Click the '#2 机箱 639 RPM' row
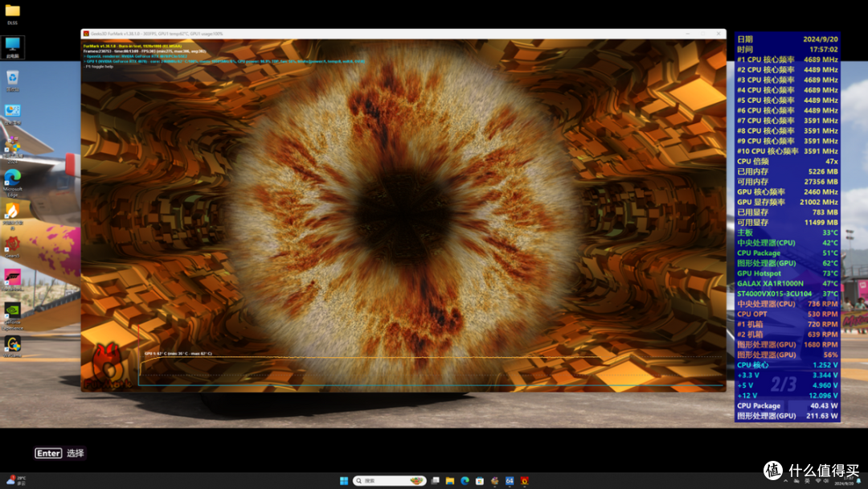Image resolution: width=868 pixels, height=489 pixels. [787, 334]
